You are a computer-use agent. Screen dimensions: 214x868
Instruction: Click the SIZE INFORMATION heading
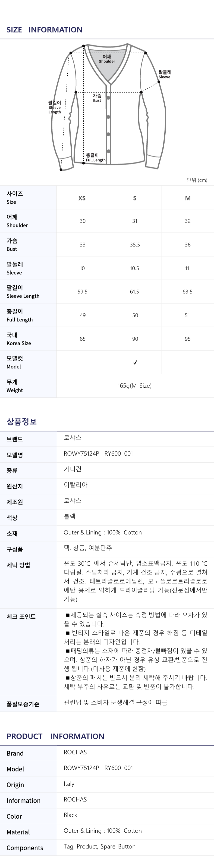click(x=45, y=30)
